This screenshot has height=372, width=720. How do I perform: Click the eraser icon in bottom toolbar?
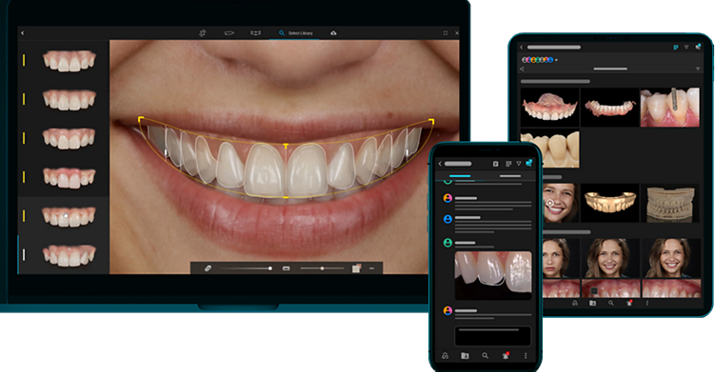[x=208, y=268]
